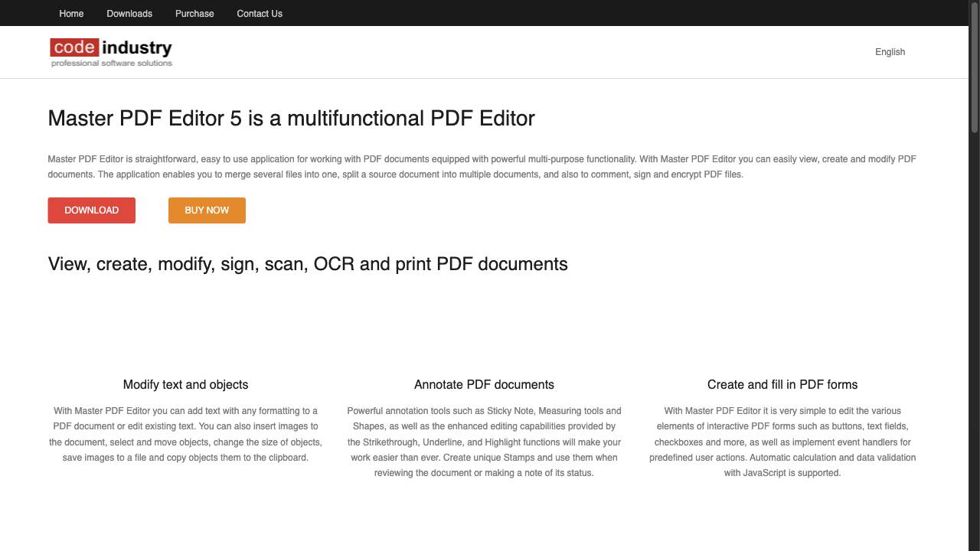Click the intro paragraph about Master PDF Editor

[482, 167]
